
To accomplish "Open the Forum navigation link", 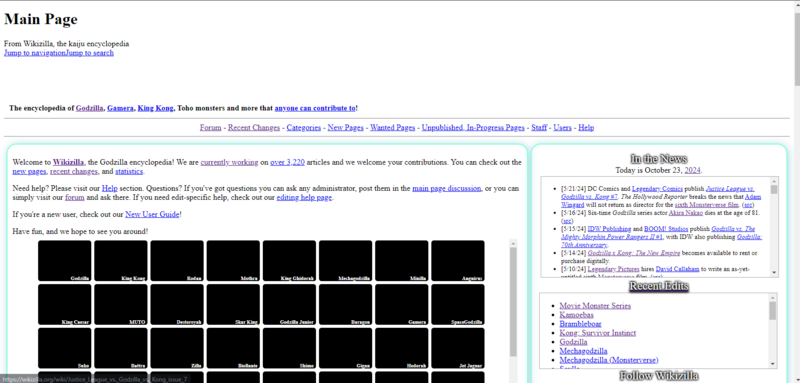I will point(211,127).
